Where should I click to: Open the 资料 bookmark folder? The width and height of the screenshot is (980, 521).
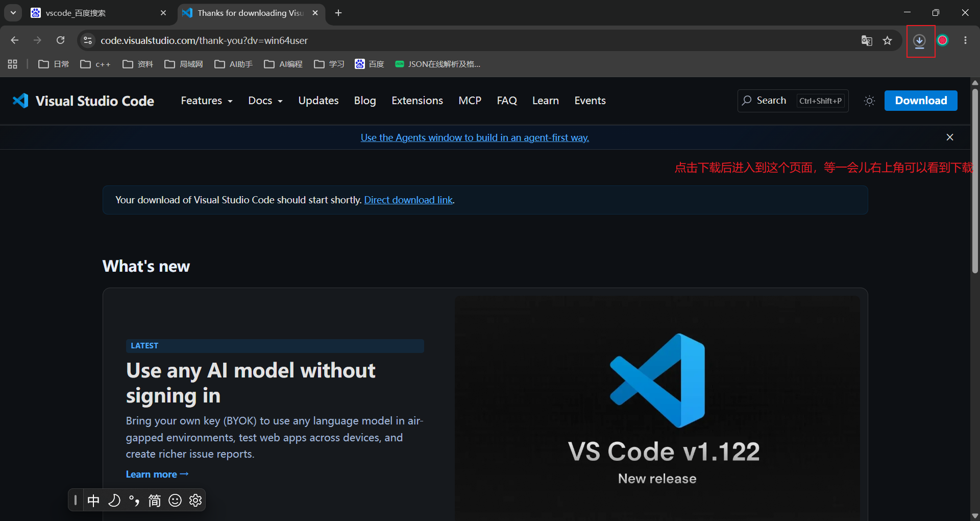138,64
